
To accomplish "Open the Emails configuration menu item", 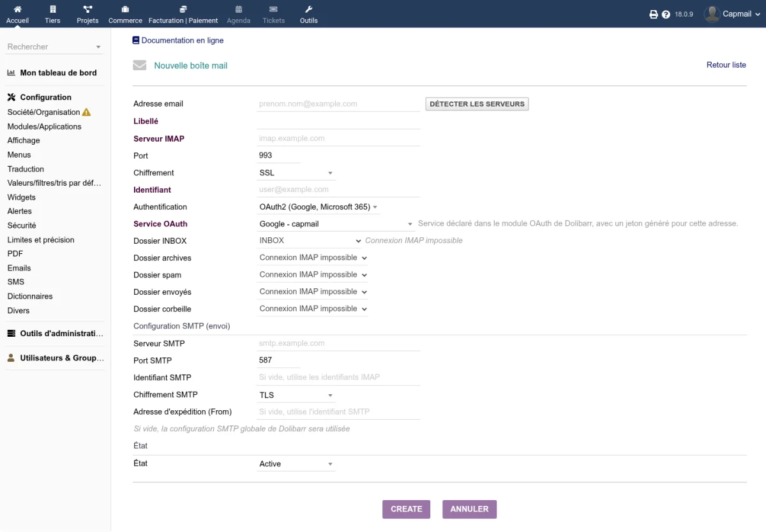I will (x=19, y=268).
